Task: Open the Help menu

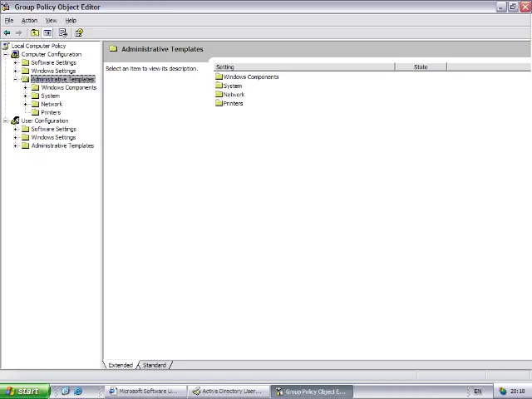Action: [71, 20]
